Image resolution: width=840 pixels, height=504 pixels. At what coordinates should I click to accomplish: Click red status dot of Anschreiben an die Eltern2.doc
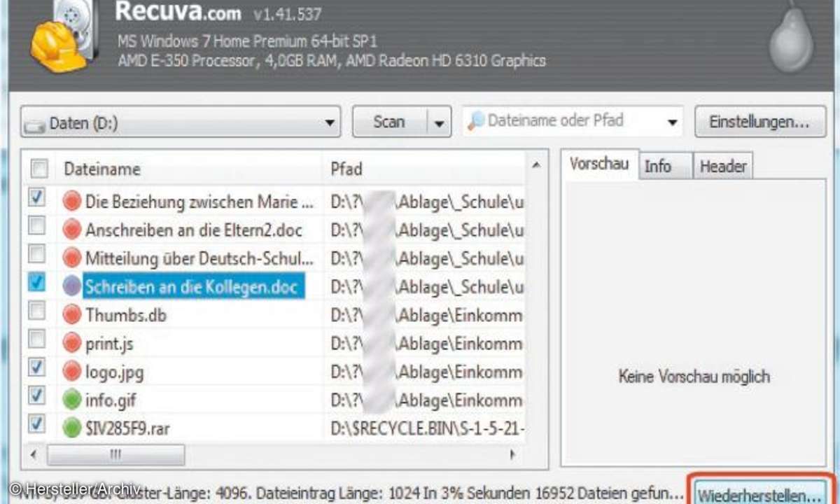click(x=72, y=230)
